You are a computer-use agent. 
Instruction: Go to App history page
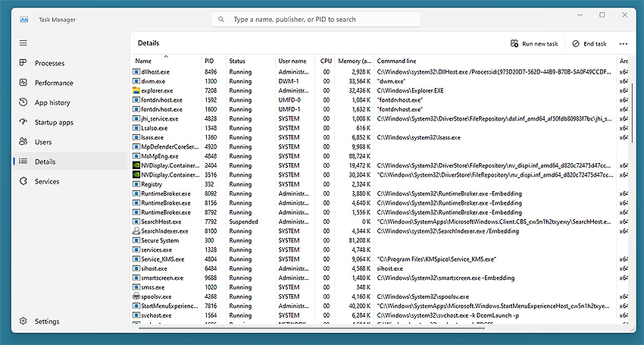point(70,102)
